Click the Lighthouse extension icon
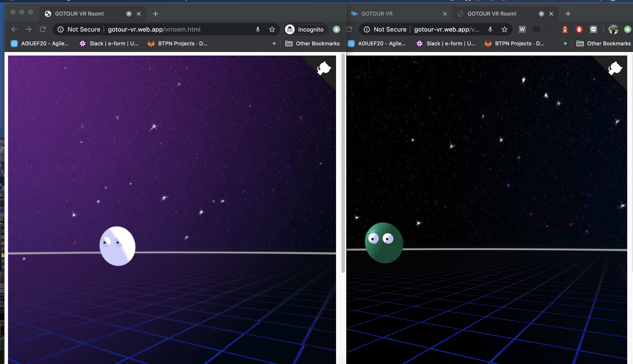Screen dimensions: 633x364 (565, 30)
